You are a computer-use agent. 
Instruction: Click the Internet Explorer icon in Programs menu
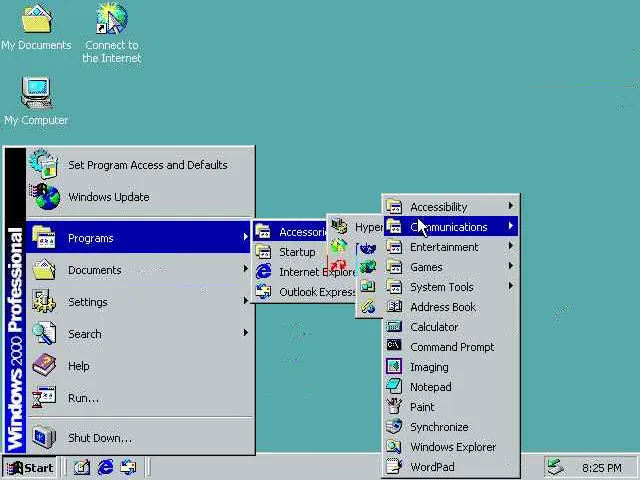click(x=264, y=271)
